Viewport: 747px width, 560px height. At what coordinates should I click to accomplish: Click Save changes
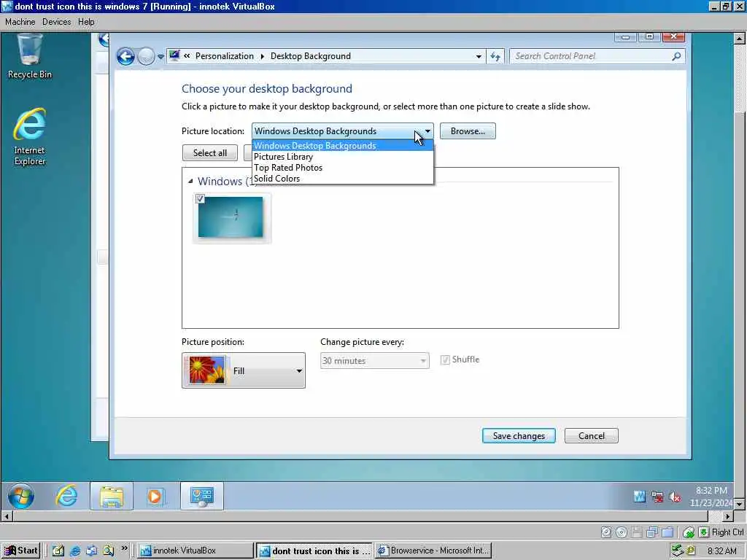[519, 436]
